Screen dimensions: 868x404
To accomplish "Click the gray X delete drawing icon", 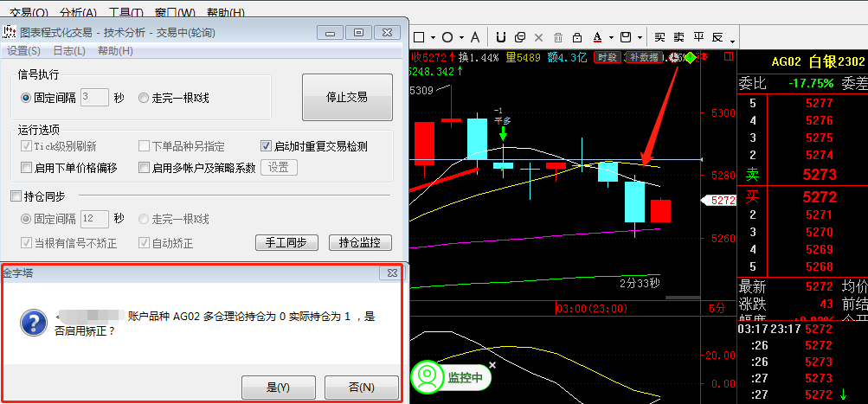I will click(x=538, y=38).
